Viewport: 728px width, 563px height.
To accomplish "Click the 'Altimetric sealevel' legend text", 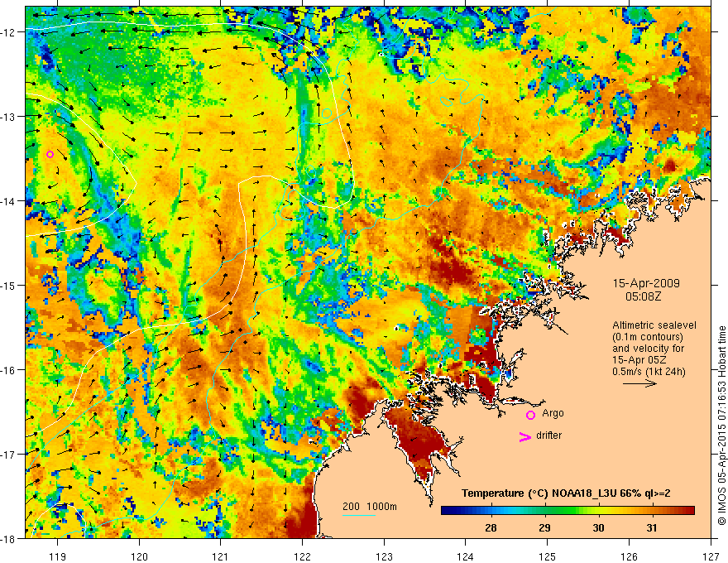I will 654,325.
